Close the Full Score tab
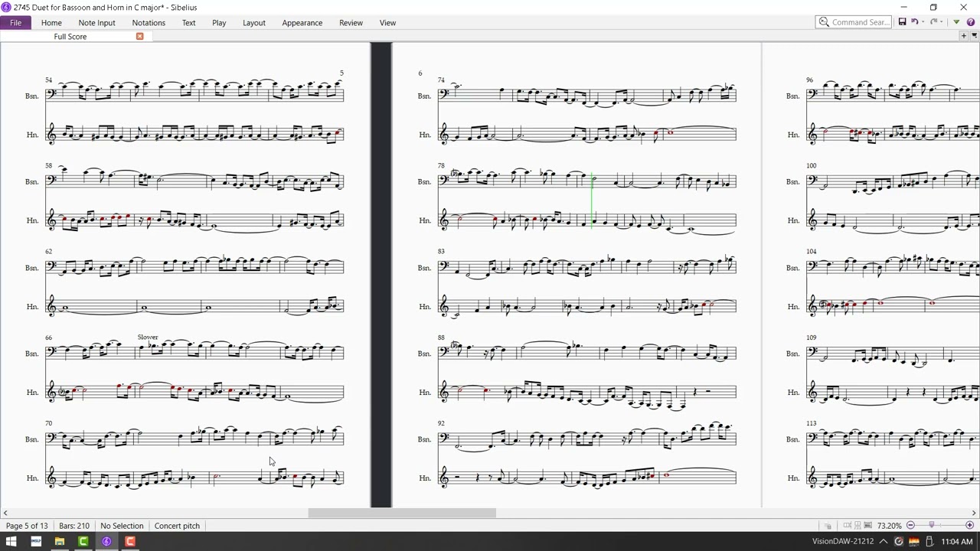 tap(139, 37)
